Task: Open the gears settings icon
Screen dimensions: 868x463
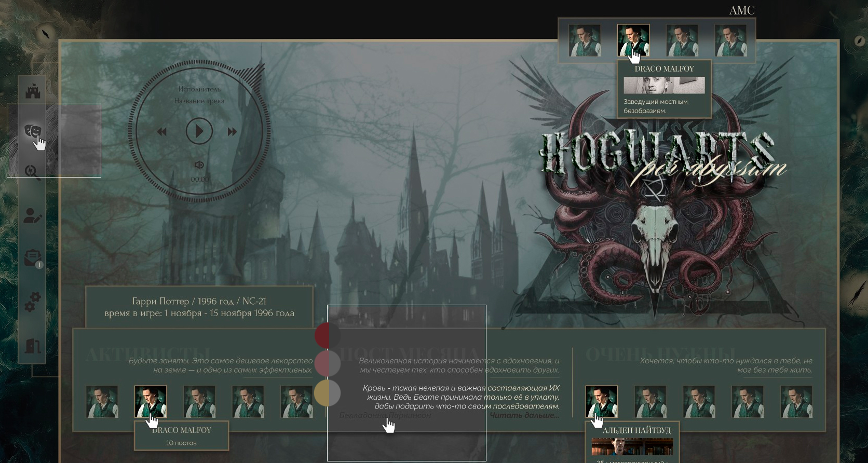Action: (x=32, y=302)
